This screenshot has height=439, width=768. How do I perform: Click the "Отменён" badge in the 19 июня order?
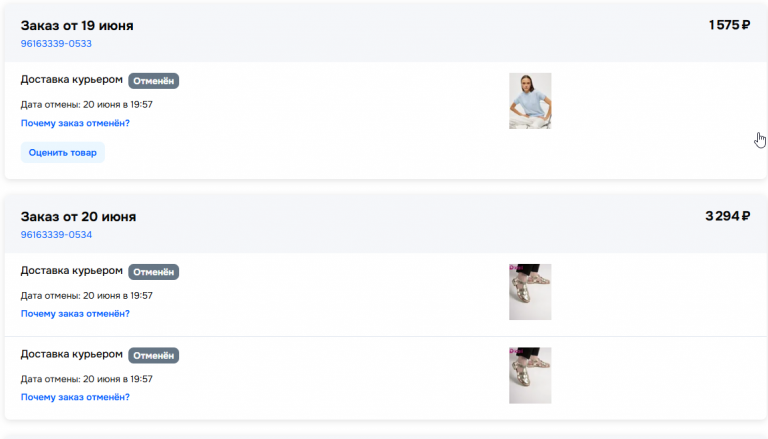tap(153, 81)
